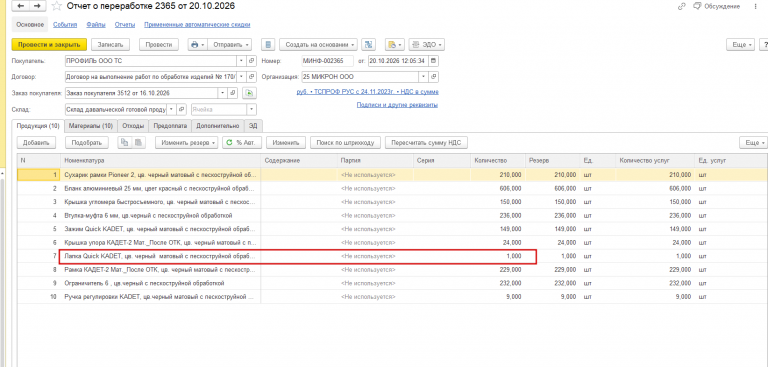Switch to the Отходы tab
This screenshot has height=367, width=768.
(133, 126)
